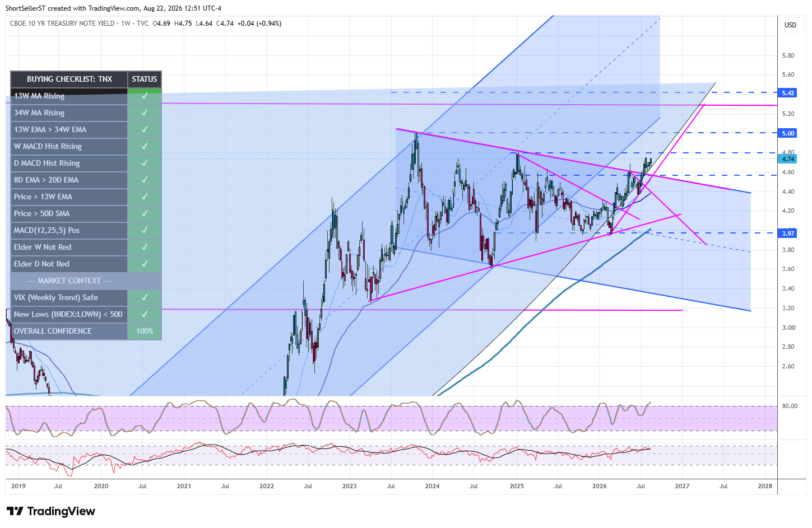The image size is (812, 528).
Task: Select the 8D EMA > 20D EMA check mark
Action: click(145, 180)
